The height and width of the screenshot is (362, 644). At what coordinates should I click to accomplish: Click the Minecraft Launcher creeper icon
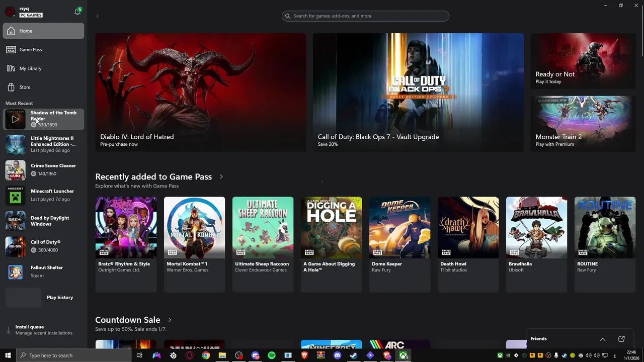[15, 196]
